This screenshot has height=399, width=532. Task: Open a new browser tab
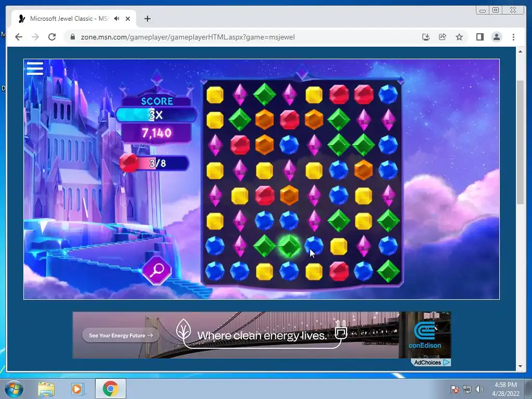(147, 19)
